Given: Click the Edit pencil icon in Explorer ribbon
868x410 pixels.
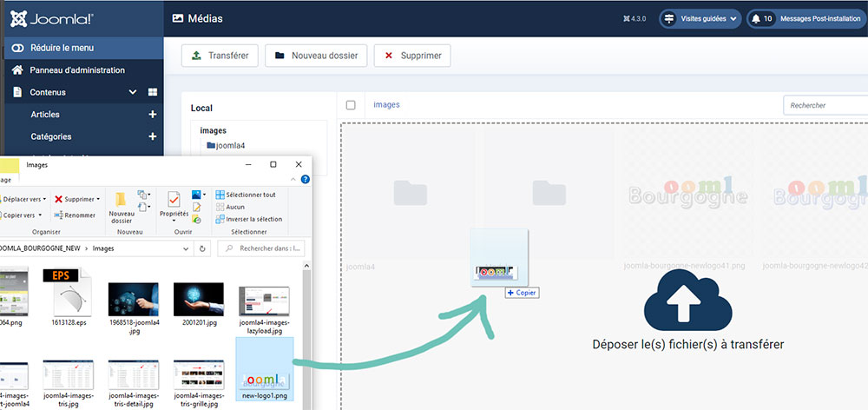Looking at the screenshot, I should coord(196,208).
